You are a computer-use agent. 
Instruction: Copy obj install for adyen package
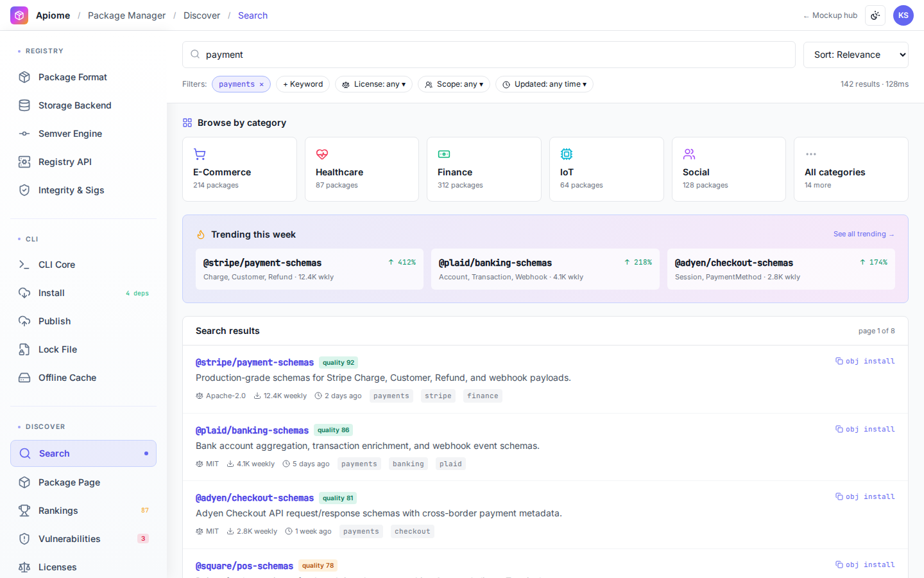[x=865, y=496]
